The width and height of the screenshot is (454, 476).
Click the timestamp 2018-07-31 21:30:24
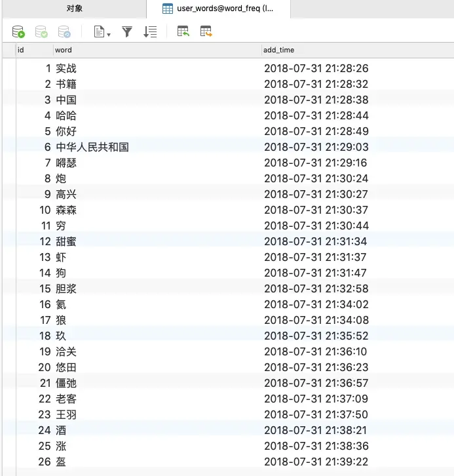point(316,178)
